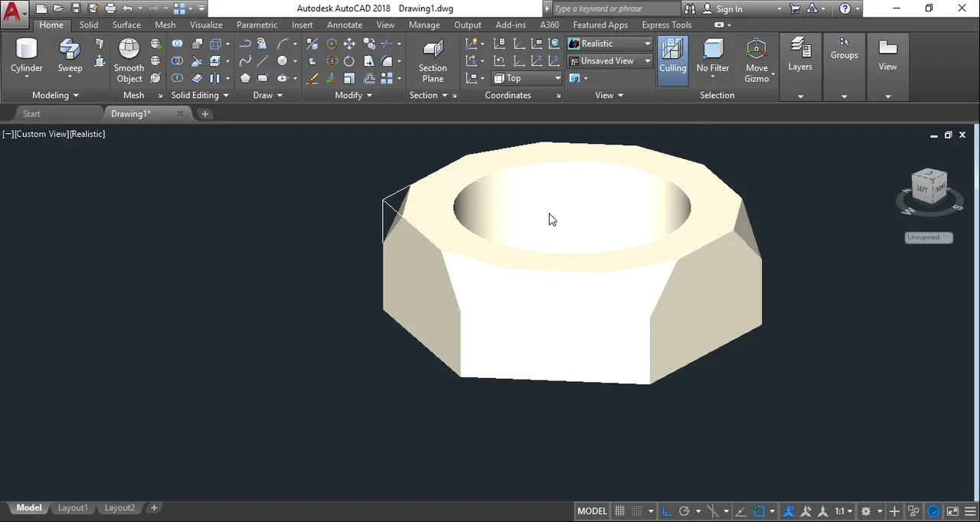980x522 pixels.
Task: Expand the Solid Editing panel
Action: [200, 95]
